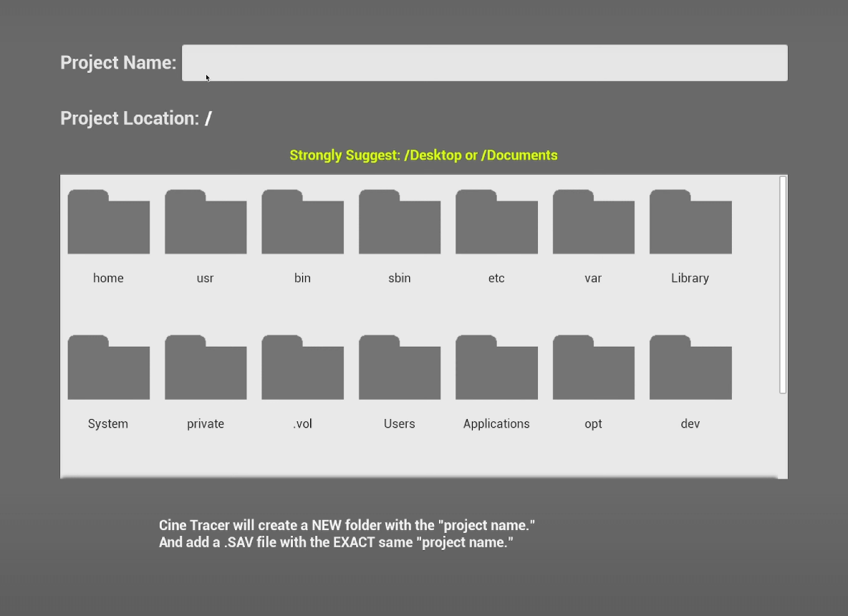This screenshot has width=848, height=616.
Task: Click the "Applications" folder label
Action: click(x=496, y=423)
